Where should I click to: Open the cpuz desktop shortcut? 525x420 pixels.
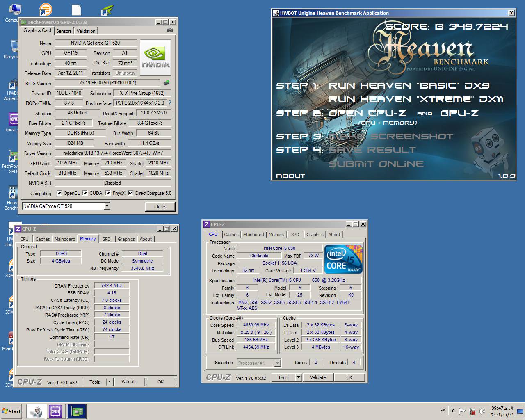pos(12,122)
